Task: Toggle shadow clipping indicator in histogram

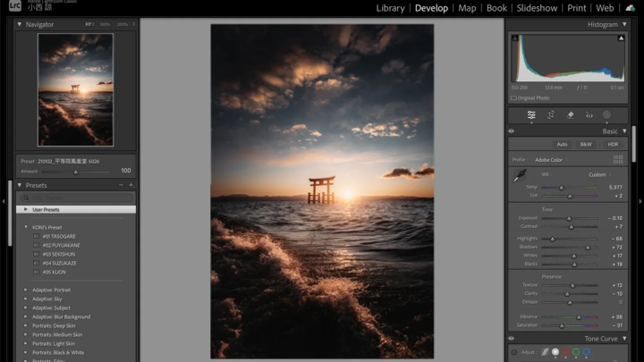Action: click(x=515, y=38)
